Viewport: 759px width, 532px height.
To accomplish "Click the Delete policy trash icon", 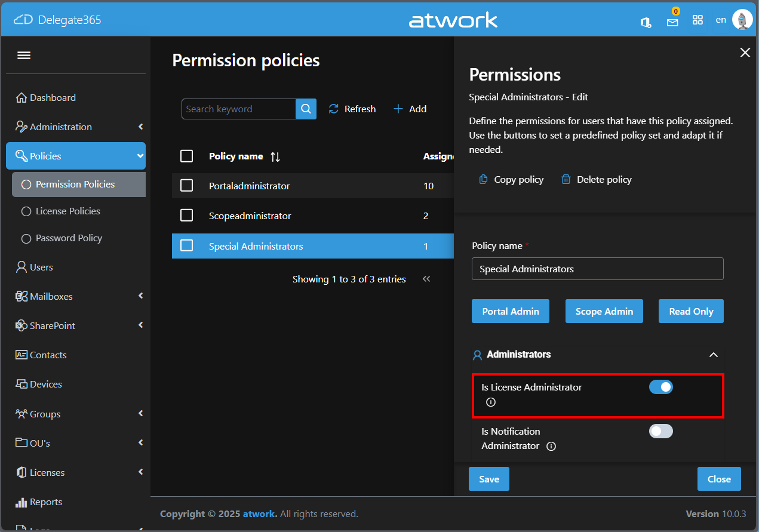I will (x=566, y=179).
